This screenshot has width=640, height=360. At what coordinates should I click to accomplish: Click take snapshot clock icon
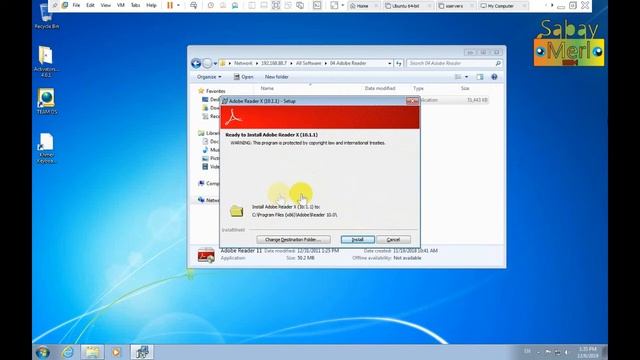[211, 5]
